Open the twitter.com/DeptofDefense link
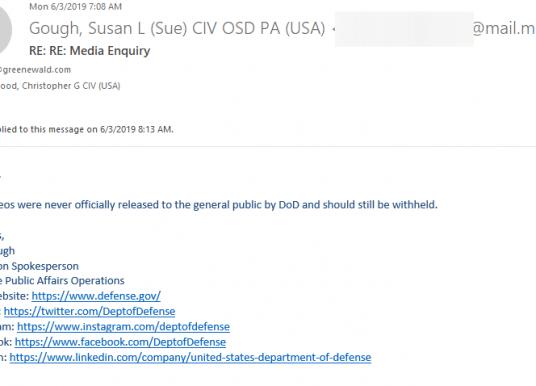The width and height of the screenshot is (536, 386). (x=90, y=311)
